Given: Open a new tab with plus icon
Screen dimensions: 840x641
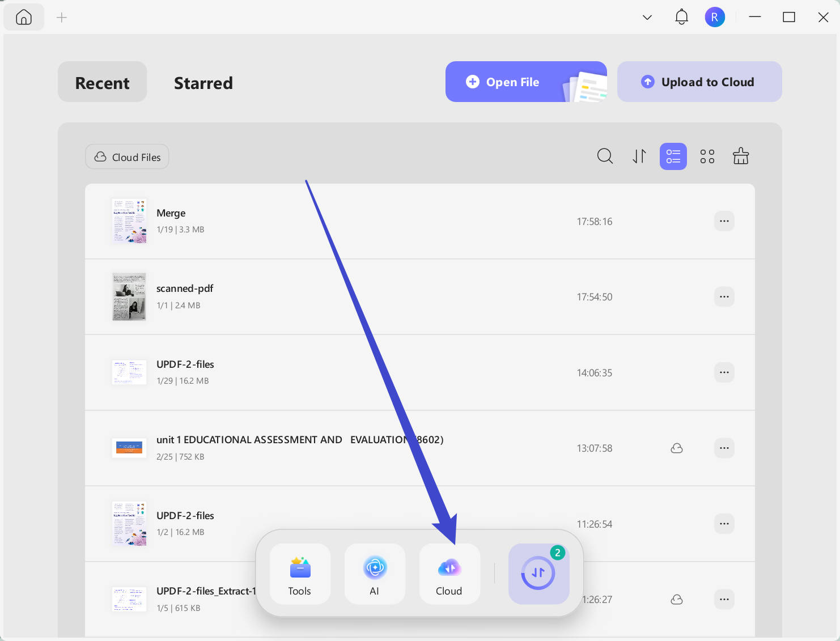Looking at the screenshot, I should [x=62, y=18].
